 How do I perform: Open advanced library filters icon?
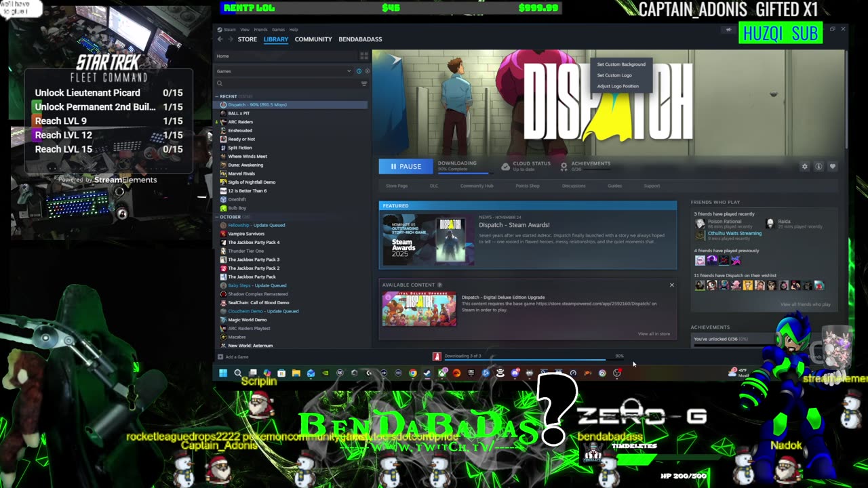click(x=363, y=83)
